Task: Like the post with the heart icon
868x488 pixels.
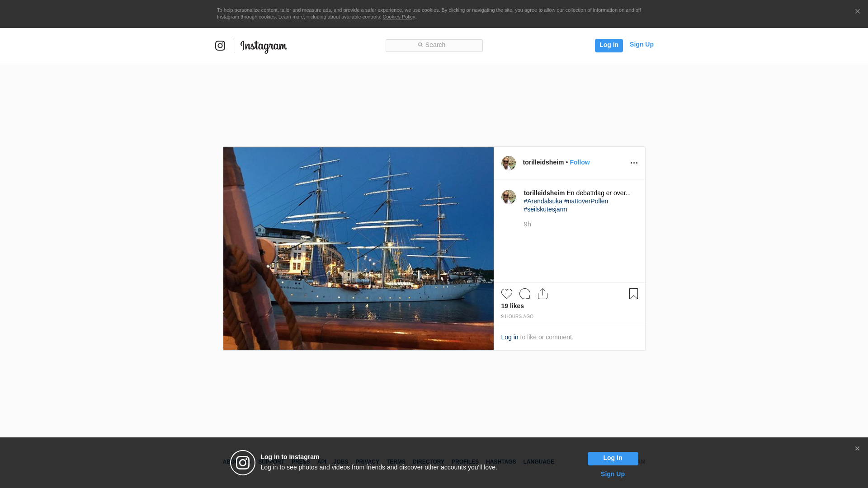Action: tap(507, 294)
